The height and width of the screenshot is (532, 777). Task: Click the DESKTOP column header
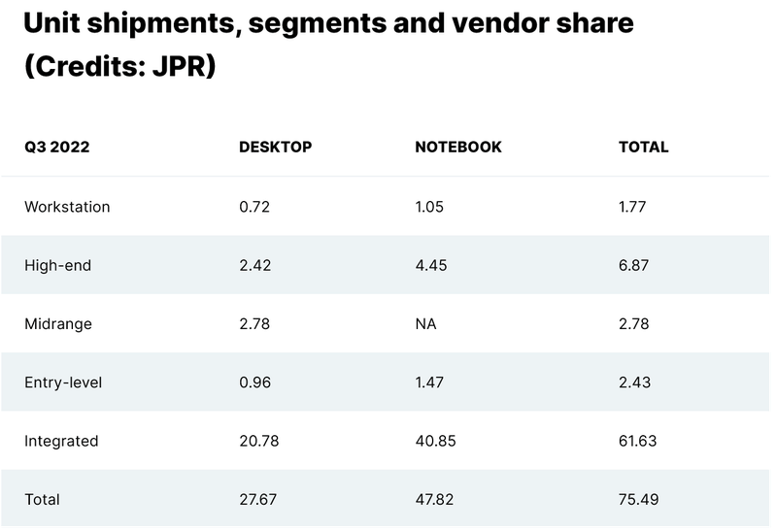[x=275, y=148]
